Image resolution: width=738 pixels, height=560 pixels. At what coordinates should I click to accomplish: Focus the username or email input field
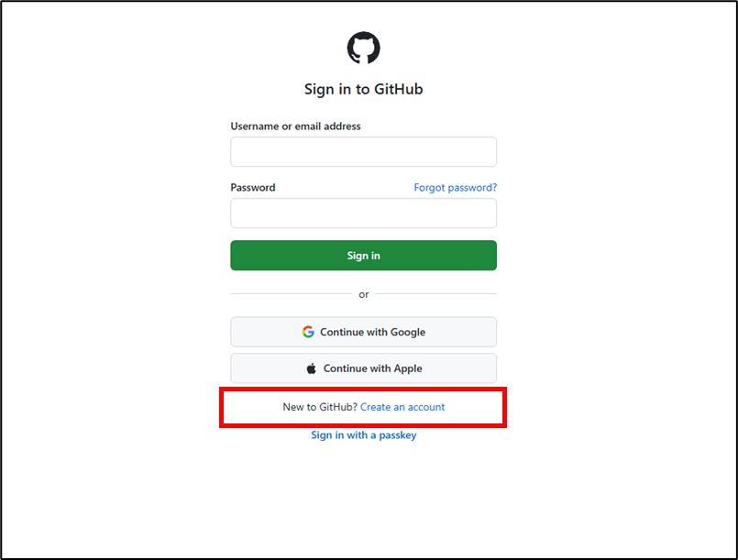pos(363,152)
